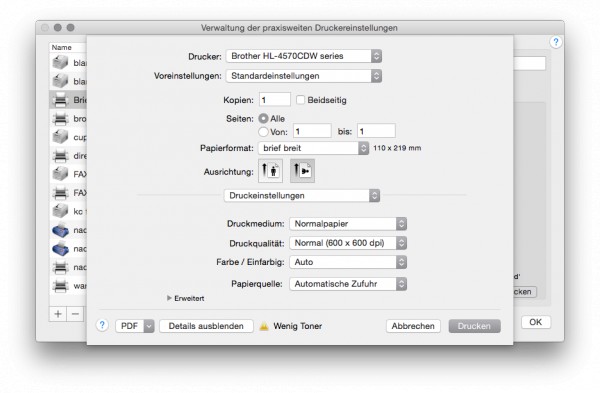
Task: Add a printer with the plus button
Action: [58, 314]
